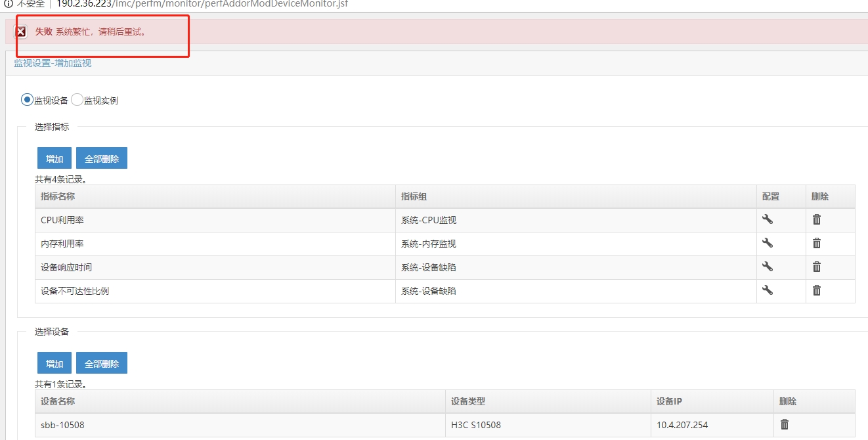Click the 设备响应时间 indicator name cell
This screenshot has height=440, width=868.
[215, 267]
